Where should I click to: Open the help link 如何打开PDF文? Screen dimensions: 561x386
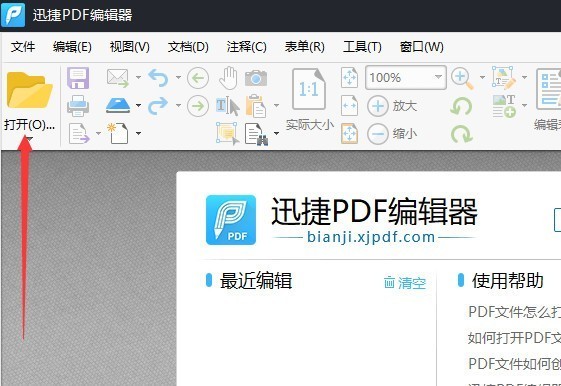[x=514, y=338]
